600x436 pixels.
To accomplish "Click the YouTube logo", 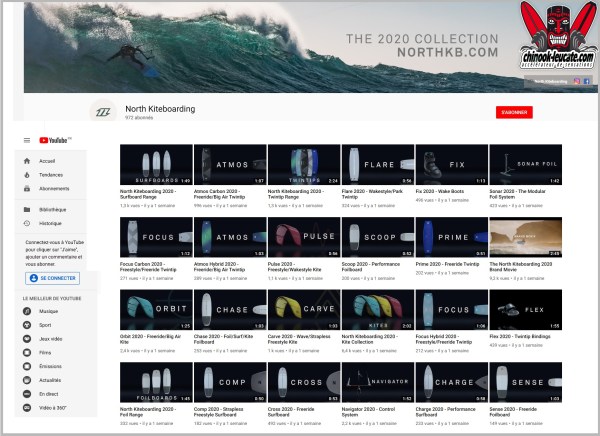I will tap(55, 140).
